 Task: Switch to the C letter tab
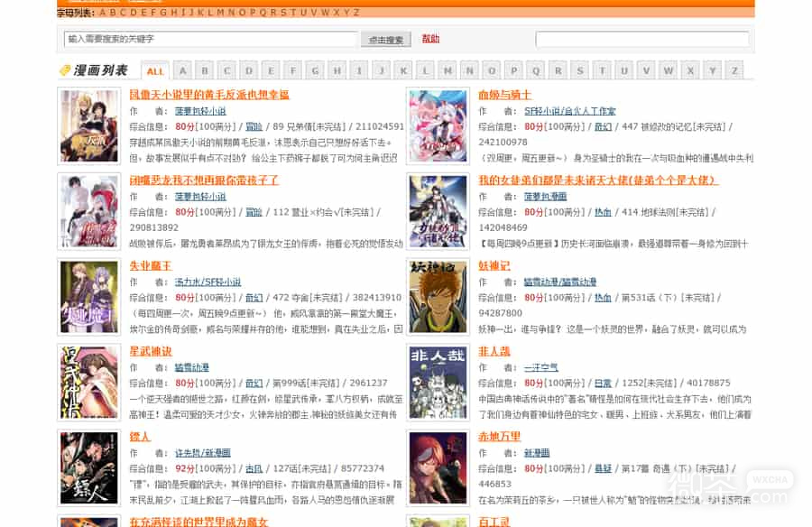tap(226, 70)
